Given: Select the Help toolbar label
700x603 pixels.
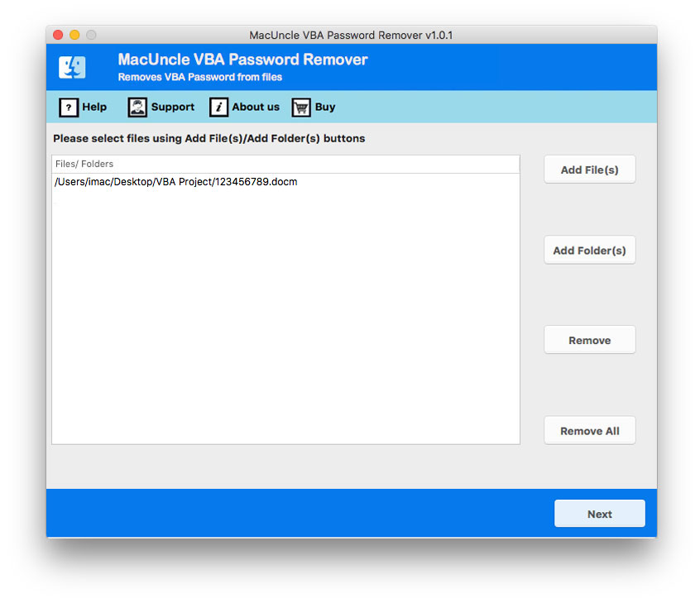Looking at the screenshot, I should [93, 107].
